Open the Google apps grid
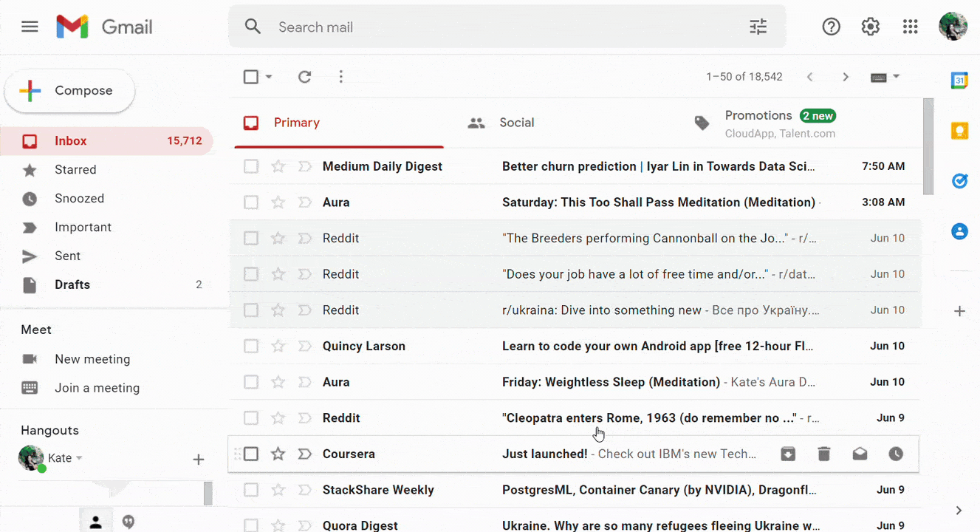 pyautogui.click(x=910, y=27)
